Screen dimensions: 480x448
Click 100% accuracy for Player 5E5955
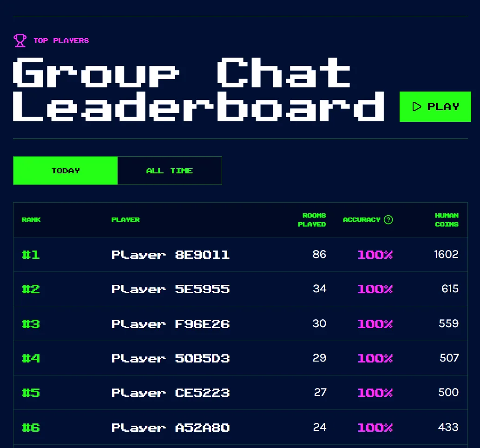pos(375,289)
